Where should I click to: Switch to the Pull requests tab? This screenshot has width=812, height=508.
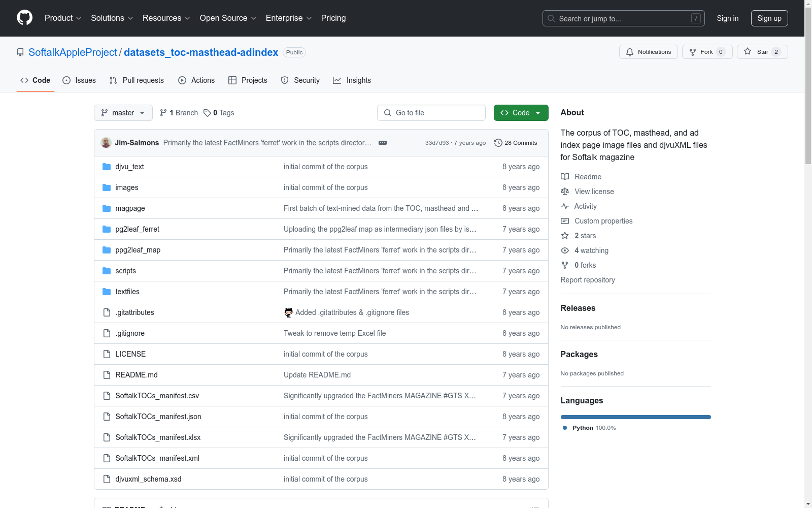point(137,80)
